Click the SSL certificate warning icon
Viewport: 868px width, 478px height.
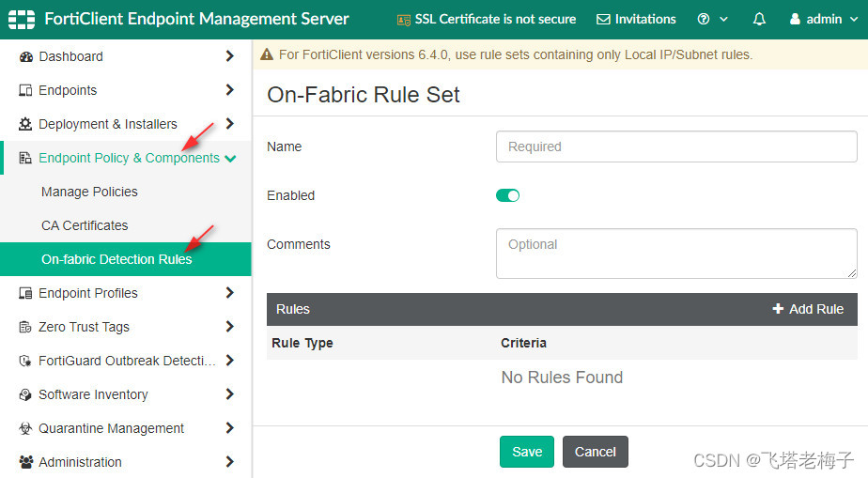pyautogui.click(x=404, y=20)
